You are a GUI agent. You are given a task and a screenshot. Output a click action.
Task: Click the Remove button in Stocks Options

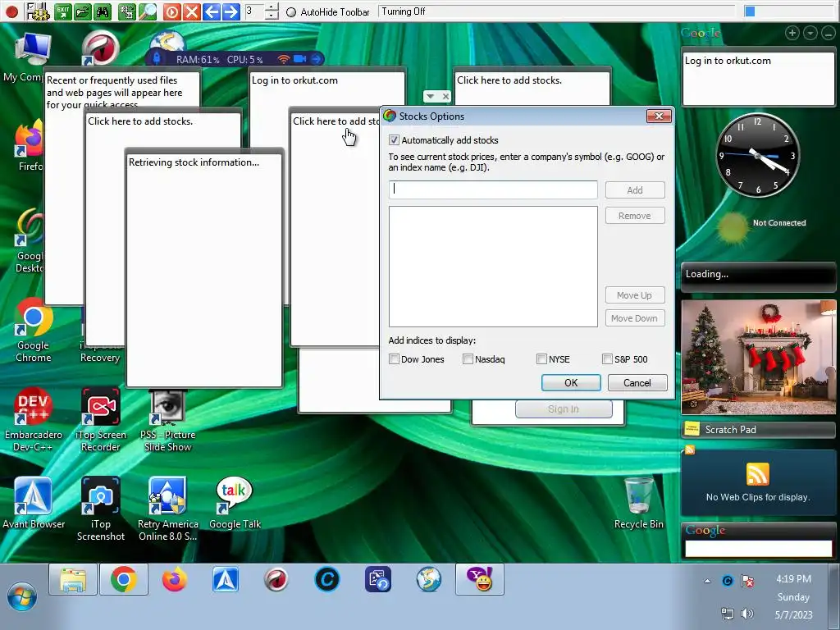click(x=635, y=216)
